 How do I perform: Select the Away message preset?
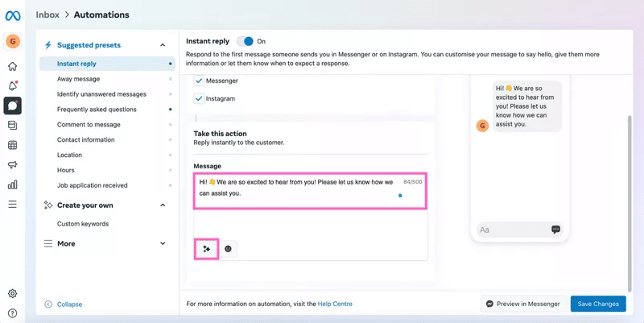coord(107,79)
